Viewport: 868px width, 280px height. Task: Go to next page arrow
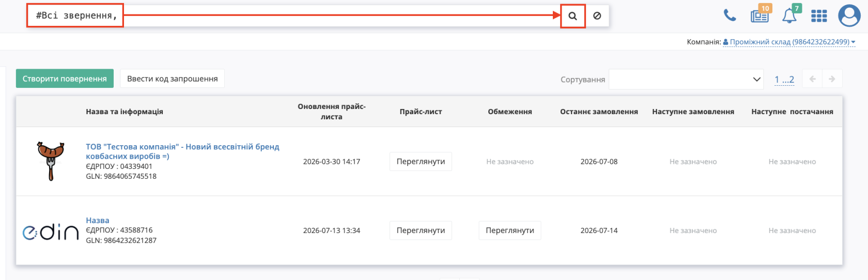coord(832,79)
